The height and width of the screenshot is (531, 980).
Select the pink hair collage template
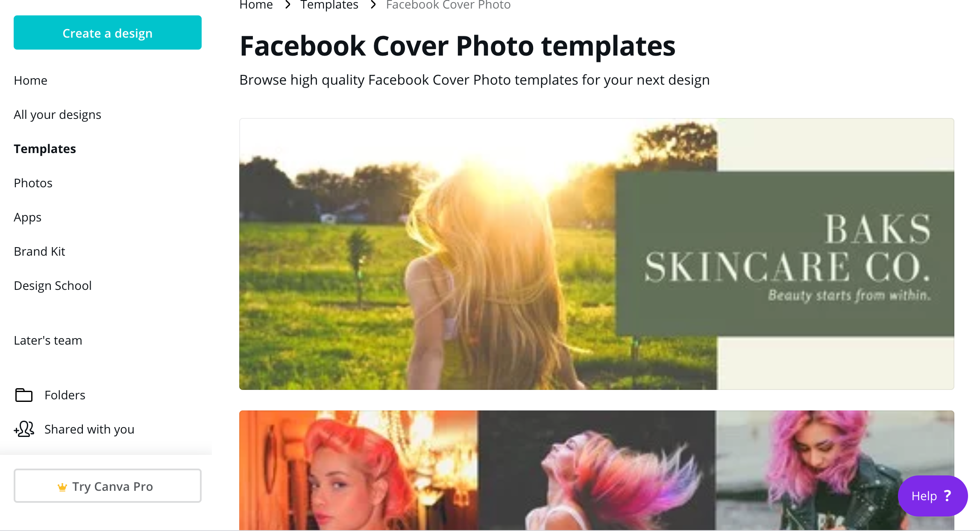pyautogui.click(x=596, y=470)
